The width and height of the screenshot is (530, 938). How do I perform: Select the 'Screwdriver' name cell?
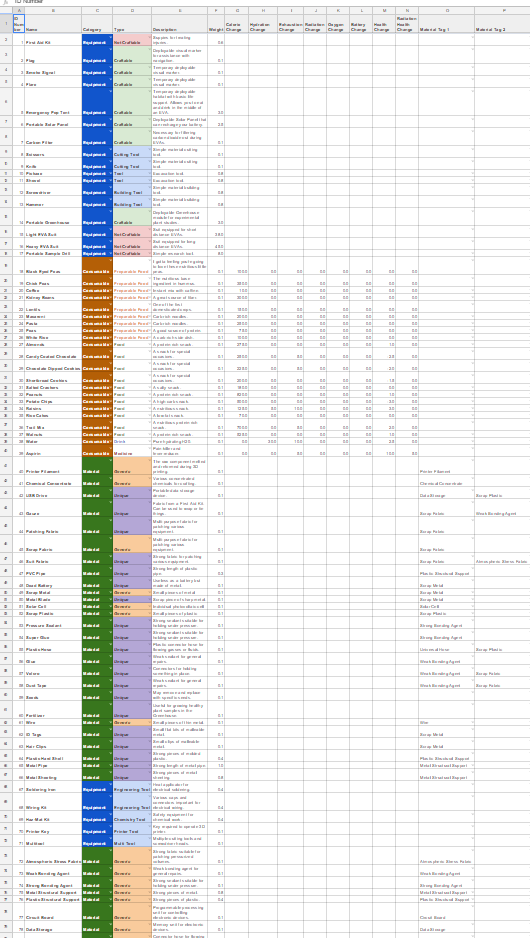(52, 189)
